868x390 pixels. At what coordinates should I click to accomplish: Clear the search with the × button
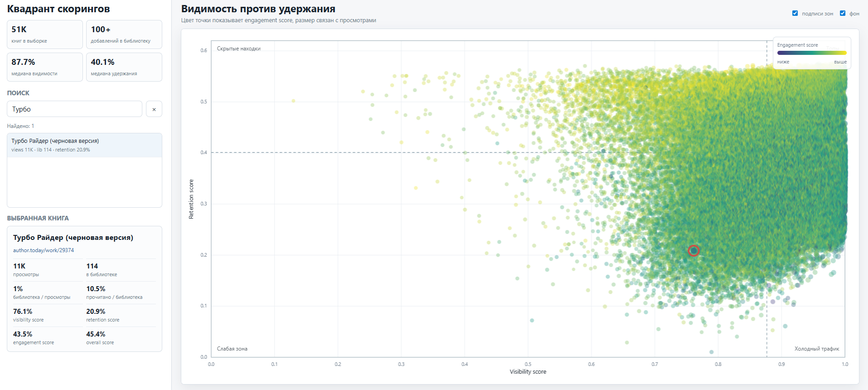pos(154,109)
